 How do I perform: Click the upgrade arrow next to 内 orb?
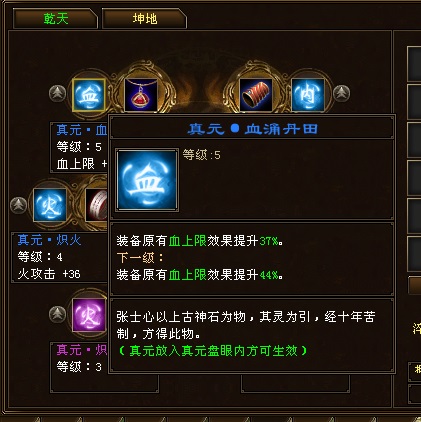point(341,93)
